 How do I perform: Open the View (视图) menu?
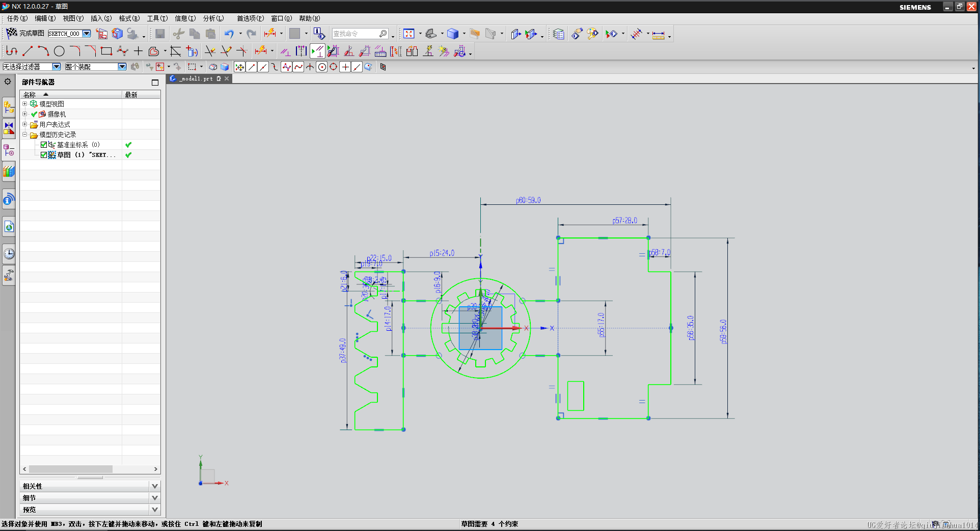point(73,18)
